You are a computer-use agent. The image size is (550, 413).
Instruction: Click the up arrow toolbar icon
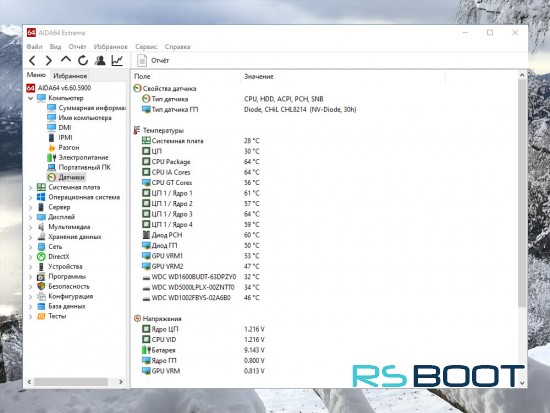pos(66,60)
